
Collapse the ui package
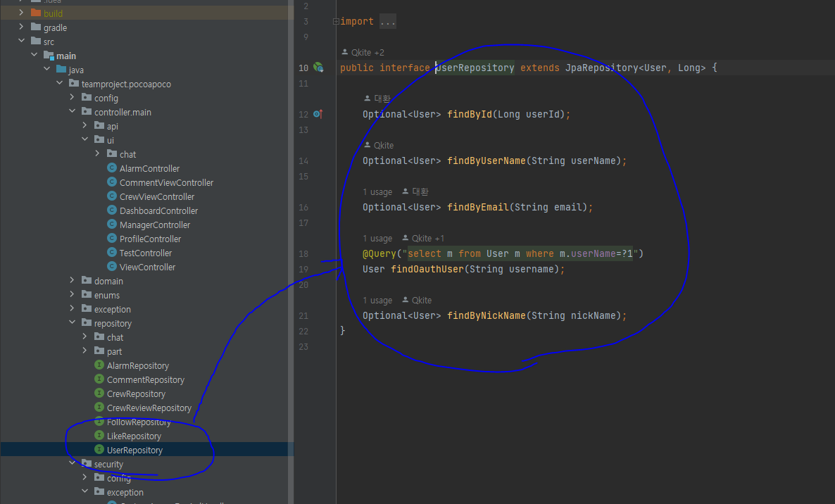[x=85, y=139]
